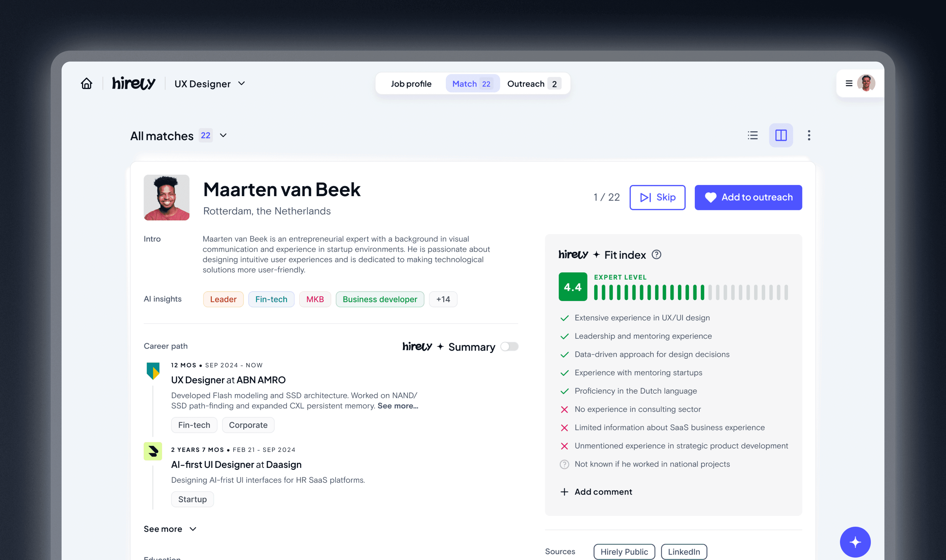The height and width of the screenshot is (560, 946).
Task: Open the Job profile tab
Action: pos(411,84)
